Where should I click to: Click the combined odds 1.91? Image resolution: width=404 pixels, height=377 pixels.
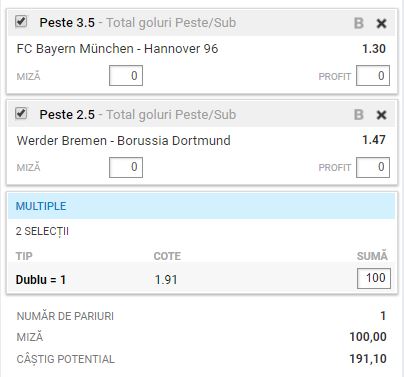click(166, 280)
